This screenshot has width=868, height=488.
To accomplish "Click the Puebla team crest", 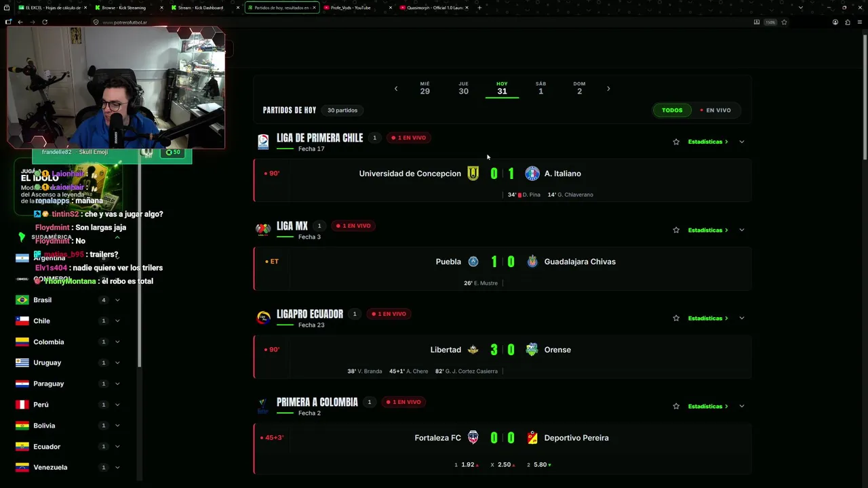I will [473, 262].
